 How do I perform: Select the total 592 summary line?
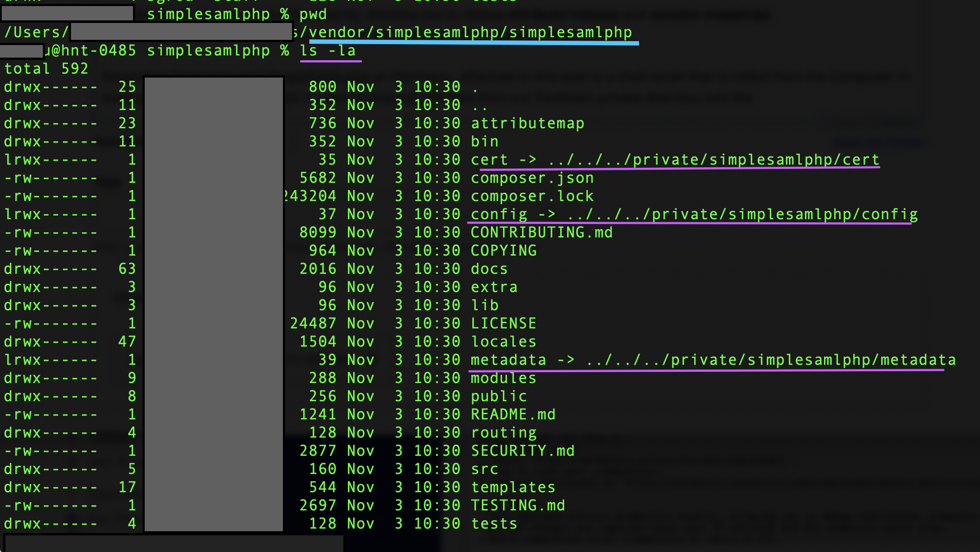45,68
